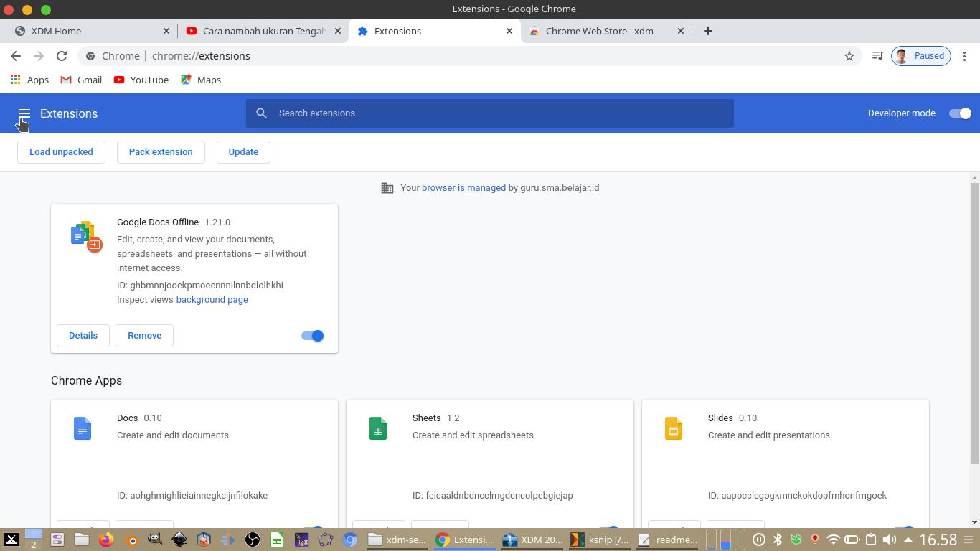The height and width of the screenshot is (551, 980).
Task: Click the Update button
Action: (x=243, y=152)
